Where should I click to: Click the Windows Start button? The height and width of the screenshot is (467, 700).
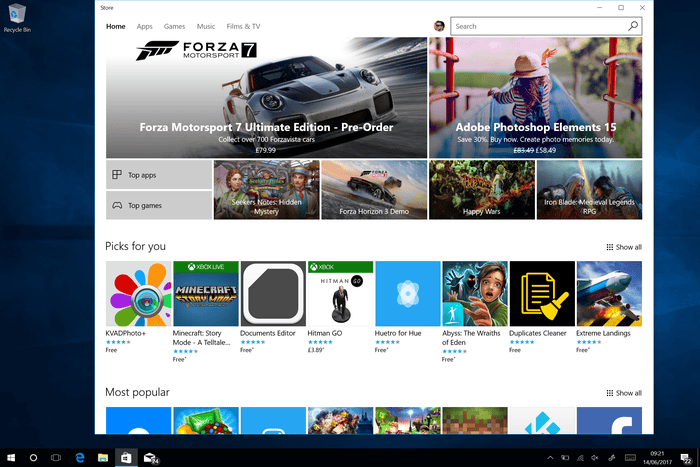[11, 457]
